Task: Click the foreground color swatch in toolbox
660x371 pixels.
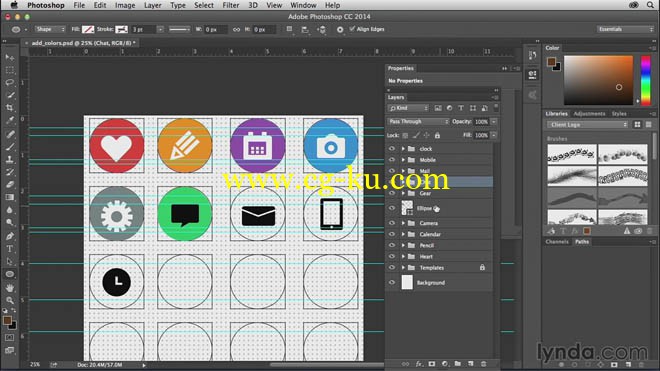Action: tap(7, 320)
